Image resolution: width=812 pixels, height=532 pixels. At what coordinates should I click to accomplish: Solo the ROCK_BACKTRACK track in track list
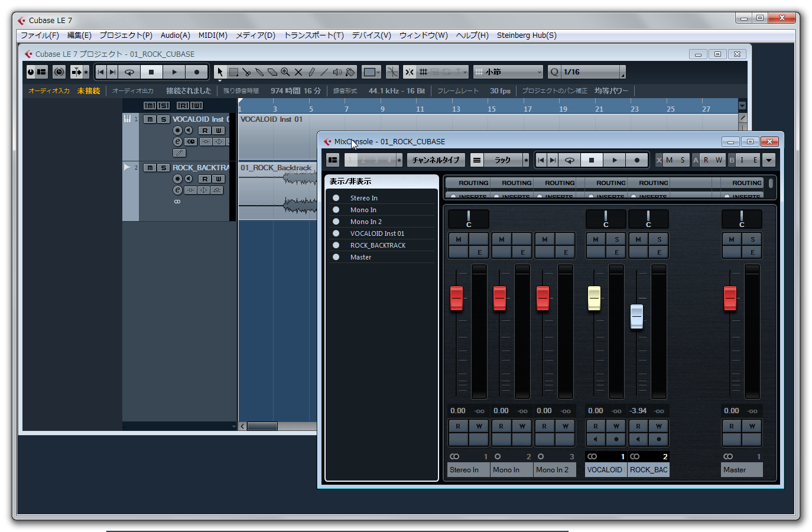coord(164,168)
